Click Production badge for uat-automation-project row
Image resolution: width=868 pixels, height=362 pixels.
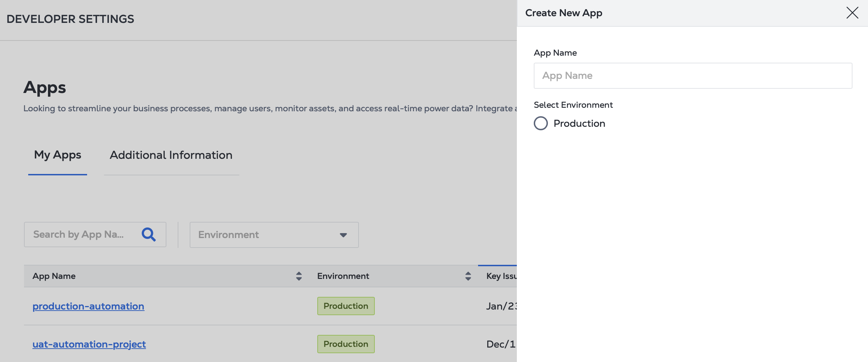[346, 344]
